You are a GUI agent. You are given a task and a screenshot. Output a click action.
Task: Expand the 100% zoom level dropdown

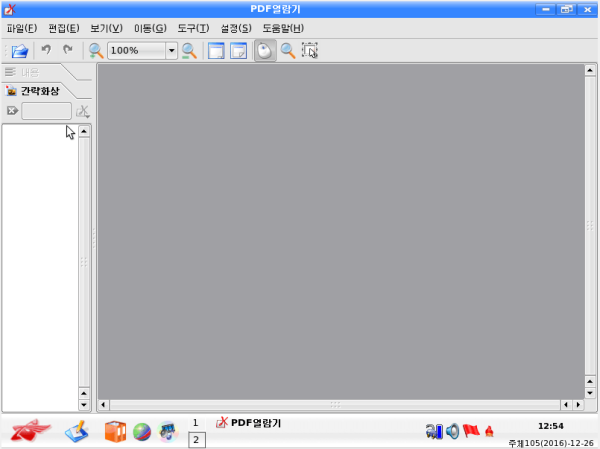(x=171, y=51)
